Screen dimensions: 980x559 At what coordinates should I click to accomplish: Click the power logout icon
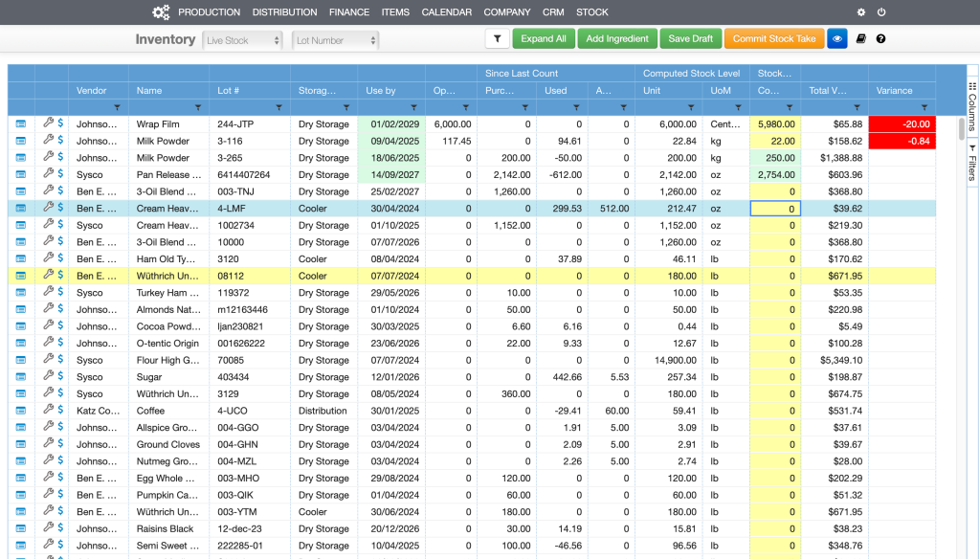(x=881, y=11)
